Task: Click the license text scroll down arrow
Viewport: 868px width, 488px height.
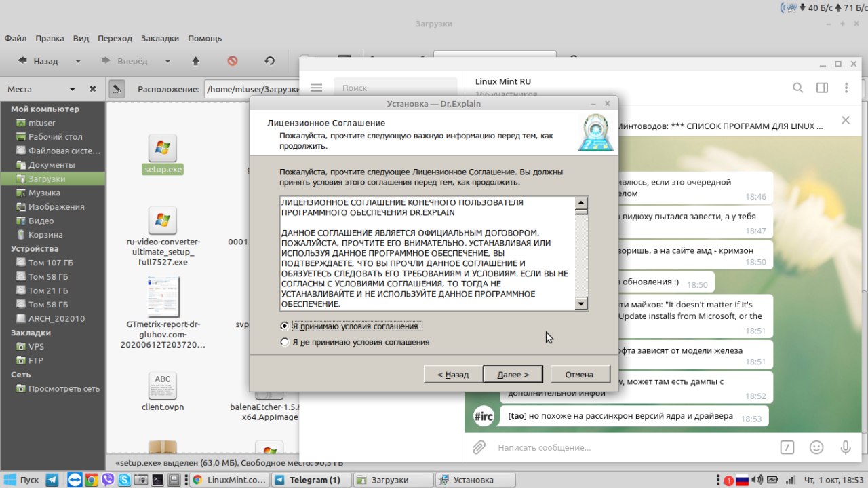Action: click(581, 304)
